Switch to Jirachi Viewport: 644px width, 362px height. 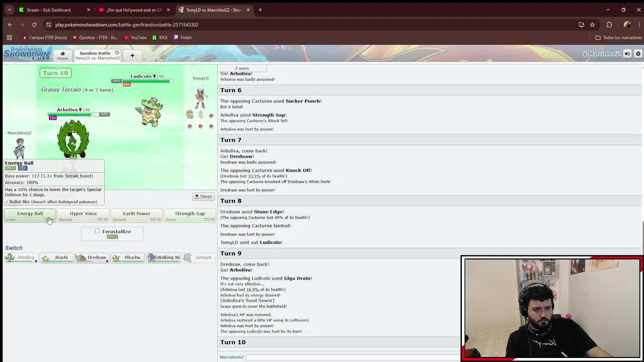click(56, 257)
